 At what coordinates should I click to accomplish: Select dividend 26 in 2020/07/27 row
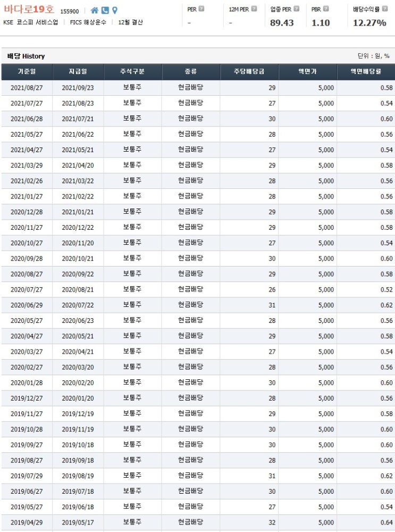click(x=272, y=290)
